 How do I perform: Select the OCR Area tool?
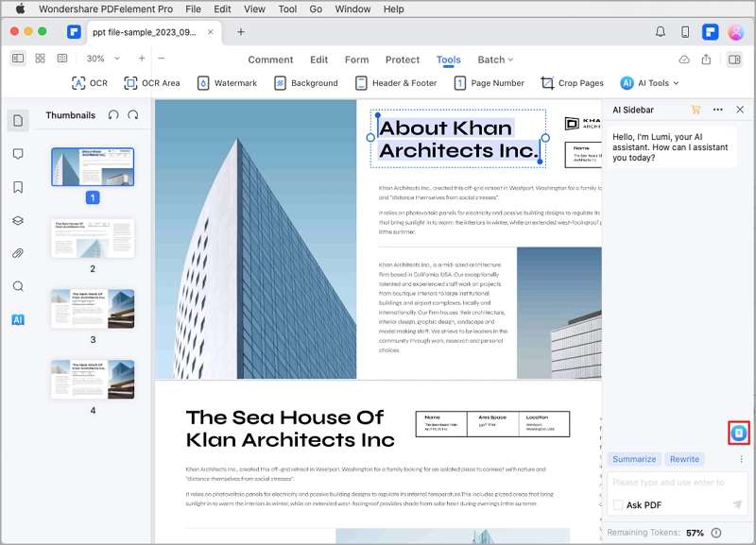point(152,83)
